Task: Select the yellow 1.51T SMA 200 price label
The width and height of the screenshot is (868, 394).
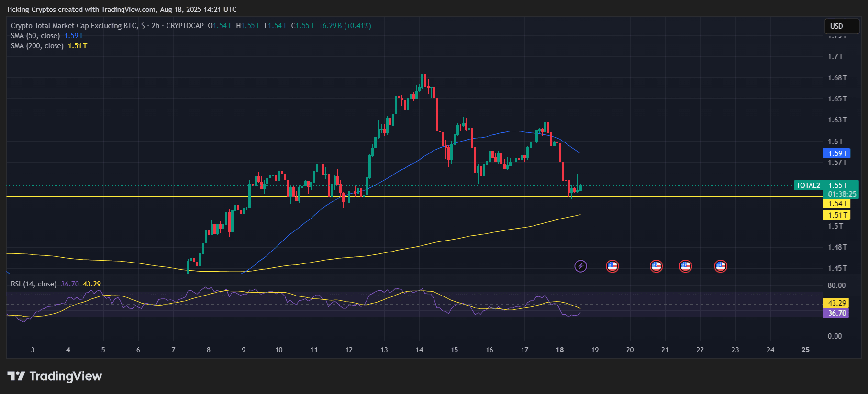Action: (836, 215)
